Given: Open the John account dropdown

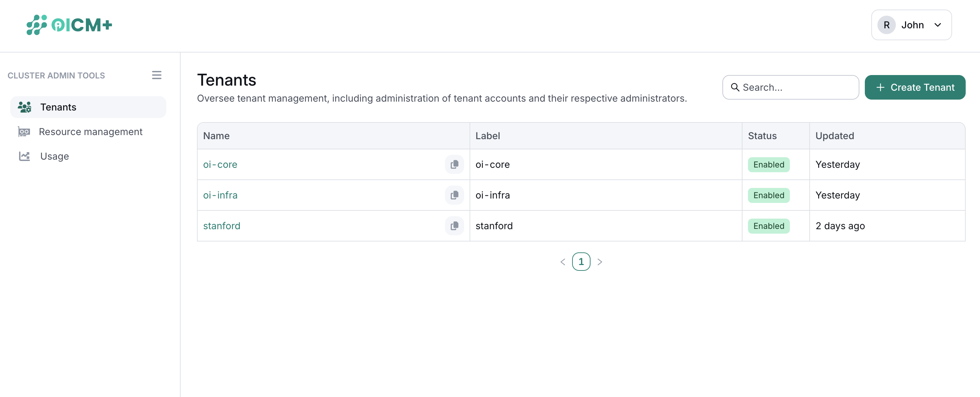Looking at the screenshot, I should point(937,25).
